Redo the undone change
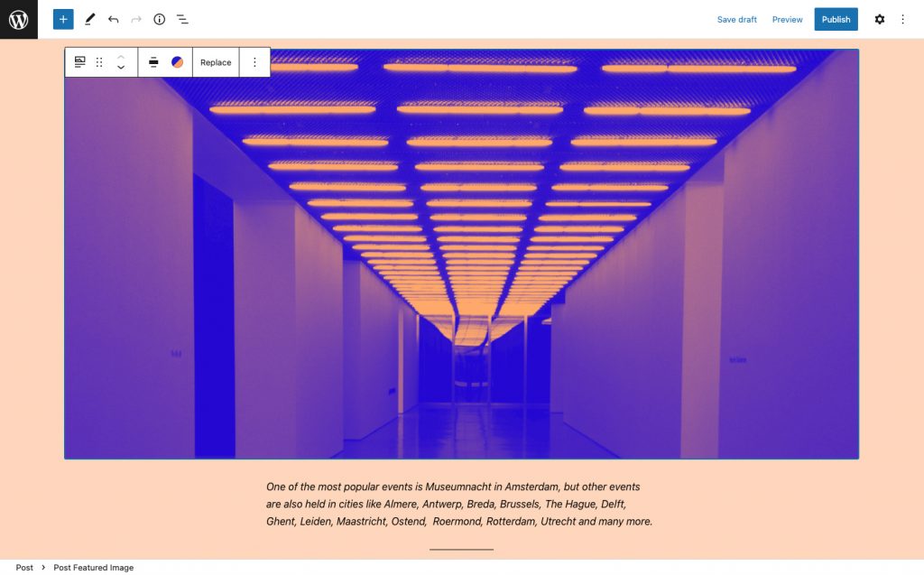Viewport: 924px width, 575px height. coord(136,20)
